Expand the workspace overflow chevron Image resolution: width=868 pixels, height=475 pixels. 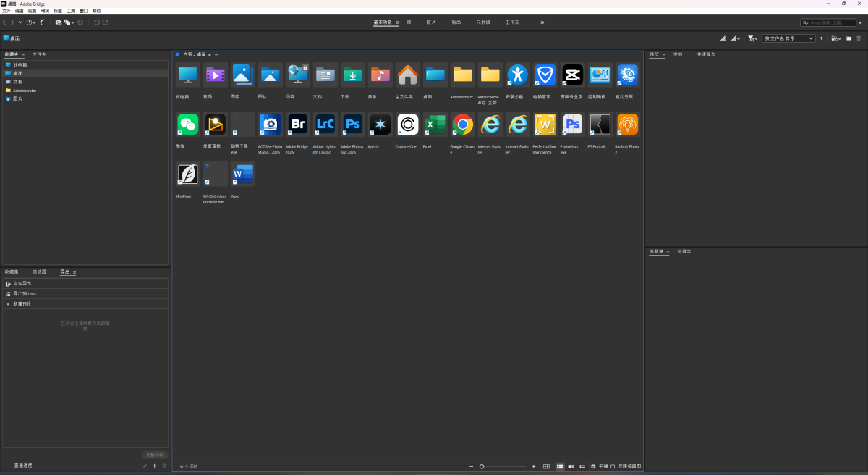(542, 22)
